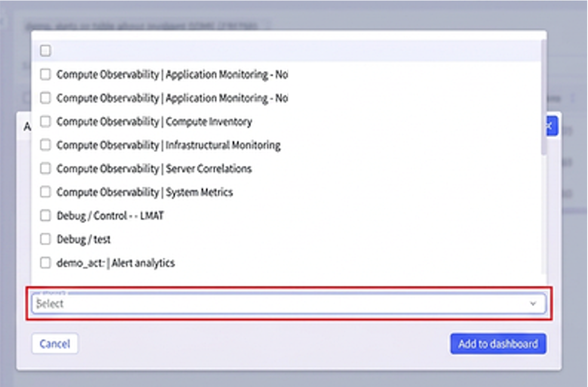Select the 'Compute Observability | Infrastructural Monitoring' text
588x387 pixels.
click(168, 145)
